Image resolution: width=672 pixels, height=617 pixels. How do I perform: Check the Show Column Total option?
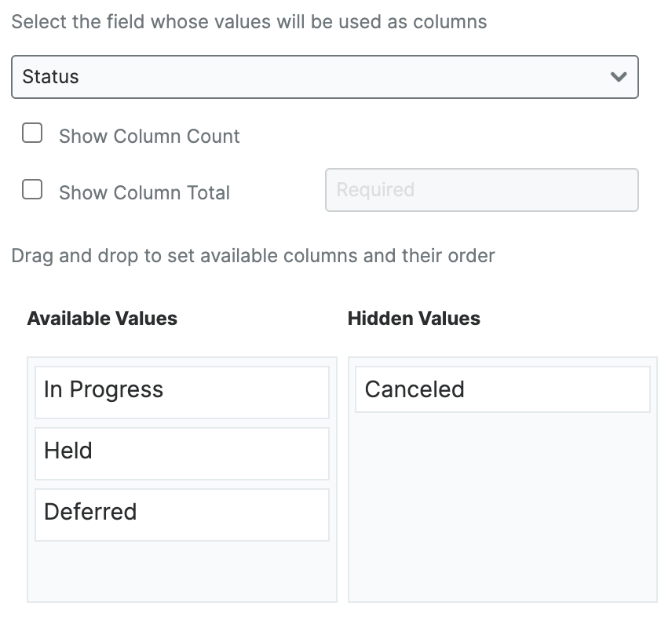32,190
